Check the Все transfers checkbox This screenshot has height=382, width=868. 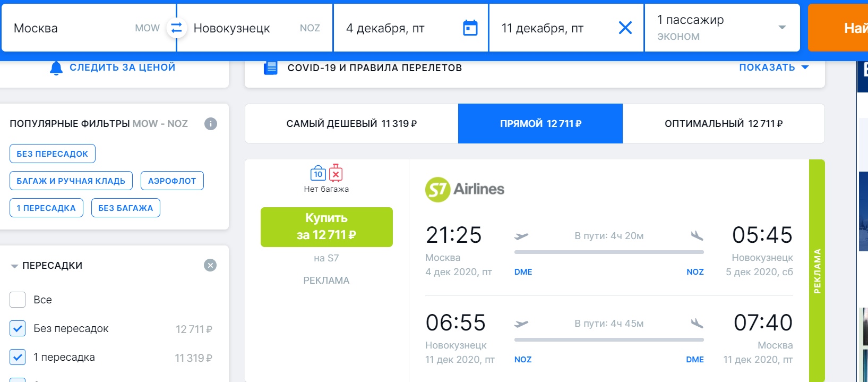[18, 300]
